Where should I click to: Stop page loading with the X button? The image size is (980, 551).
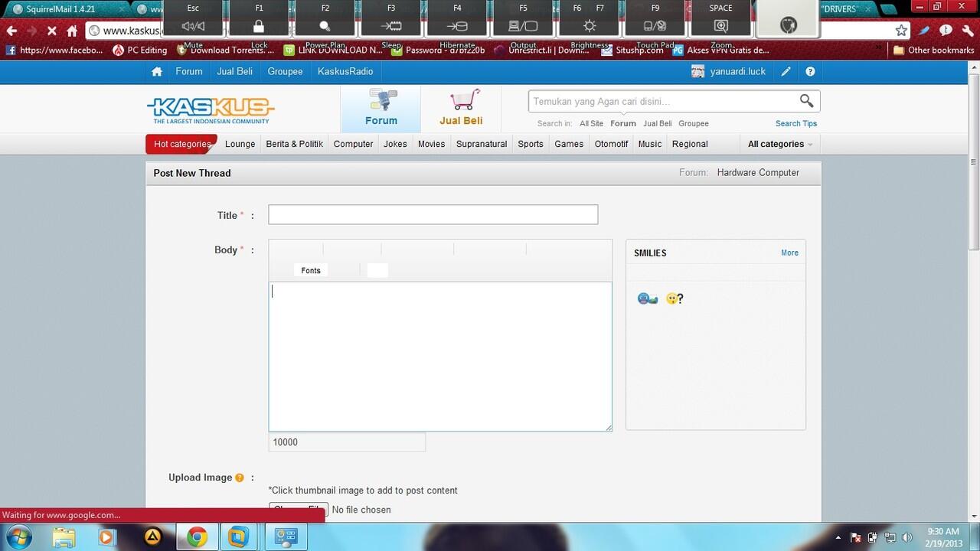[51, 31]
